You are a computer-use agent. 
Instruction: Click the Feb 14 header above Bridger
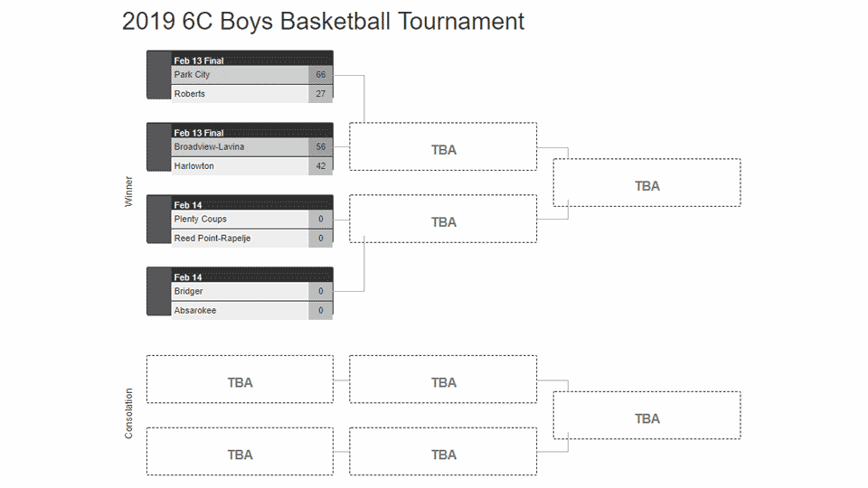pos(188,277)
